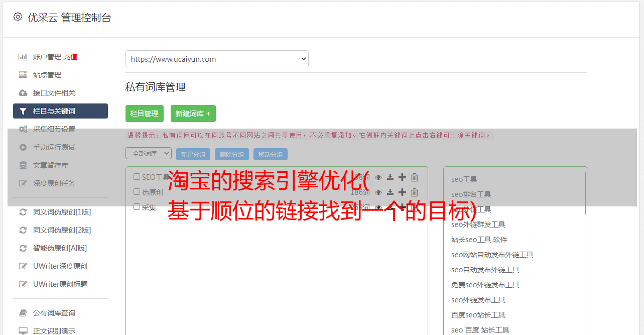Click the funnel icon beside 栏目与关键词
This screenshot has height=335, width=644.
pyautogui.click(x=23, y=111)
